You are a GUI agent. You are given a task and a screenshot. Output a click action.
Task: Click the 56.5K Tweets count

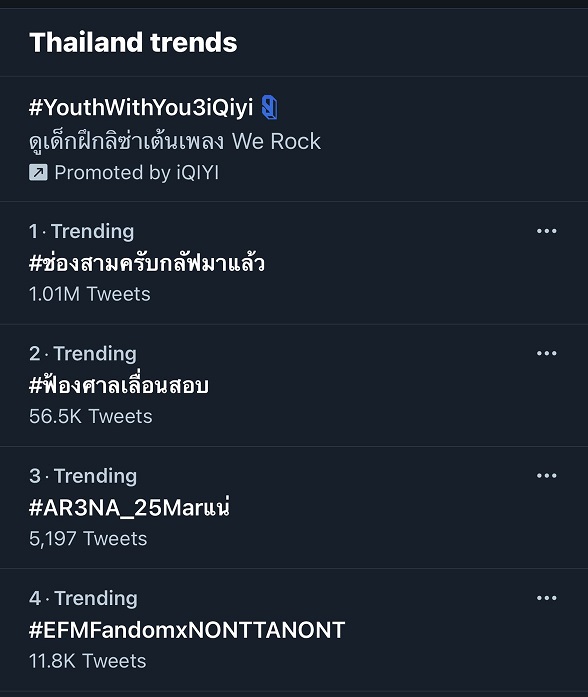pos(91,417)
